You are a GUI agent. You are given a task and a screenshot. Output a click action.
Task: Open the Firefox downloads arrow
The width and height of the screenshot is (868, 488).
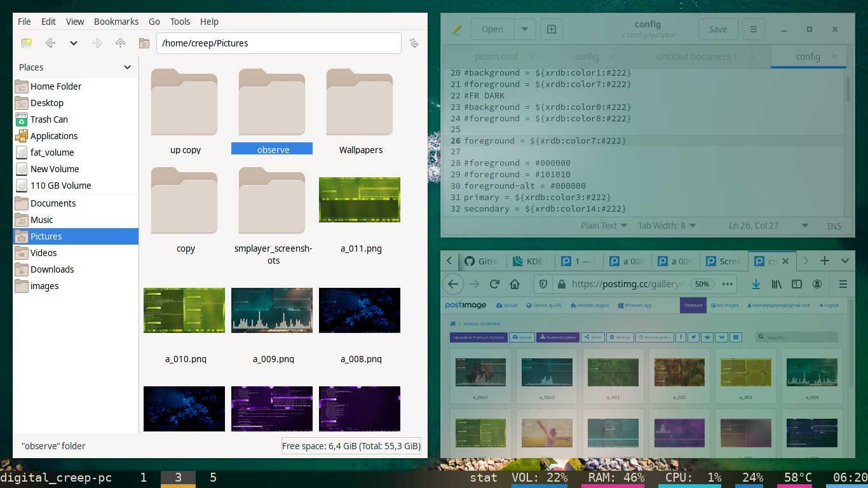[x=756, y=284]
